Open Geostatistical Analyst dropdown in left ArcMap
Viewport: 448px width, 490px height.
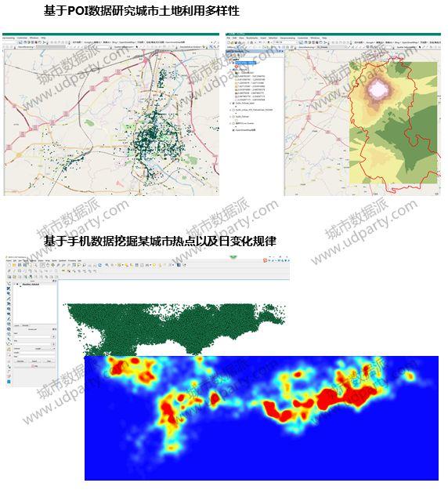click(190, 47)
